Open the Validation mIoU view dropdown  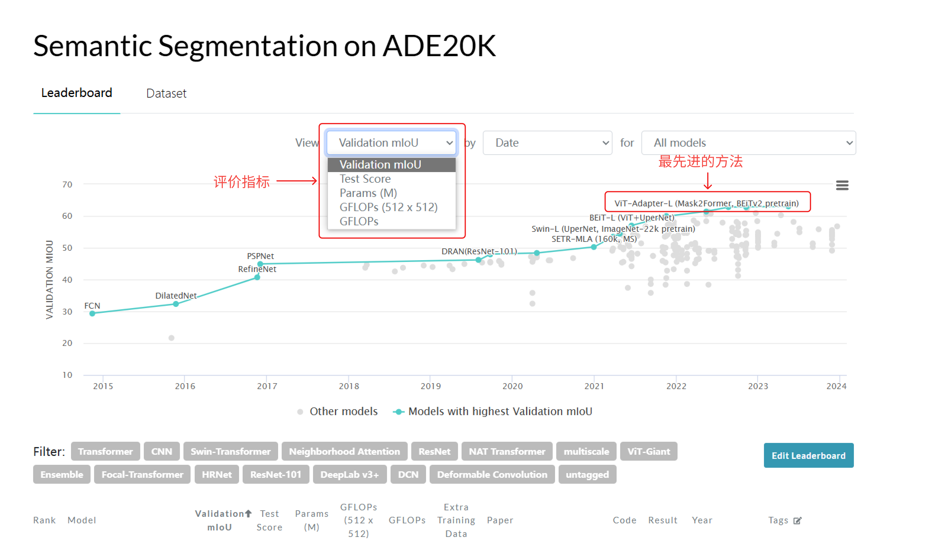point(392,143)
